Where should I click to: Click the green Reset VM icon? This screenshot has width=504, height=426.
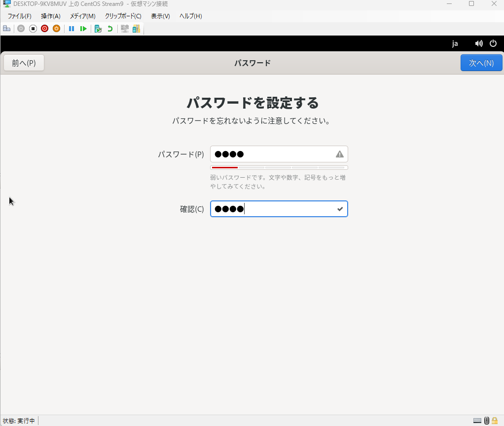coord(83,29)
